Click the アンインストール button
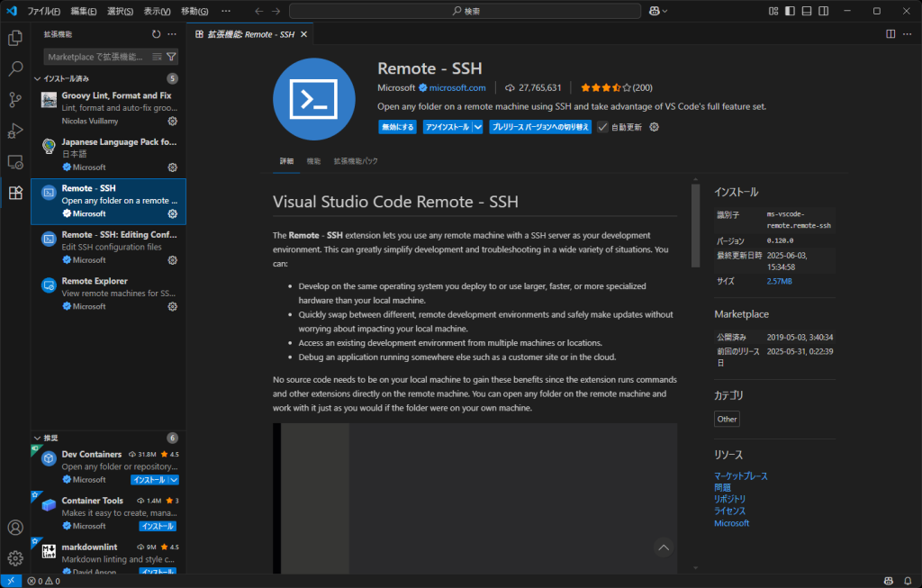The width and height of the screenshot is (922, 588). [x=447, y=127]
